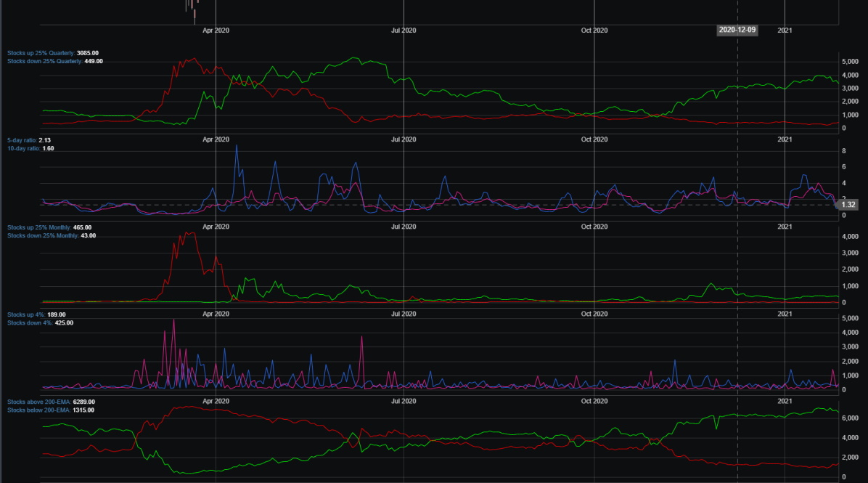Click the 6,000 label on 200-EMA axis
The width and height of the screenshot is (868, 483).
point(851,418)
